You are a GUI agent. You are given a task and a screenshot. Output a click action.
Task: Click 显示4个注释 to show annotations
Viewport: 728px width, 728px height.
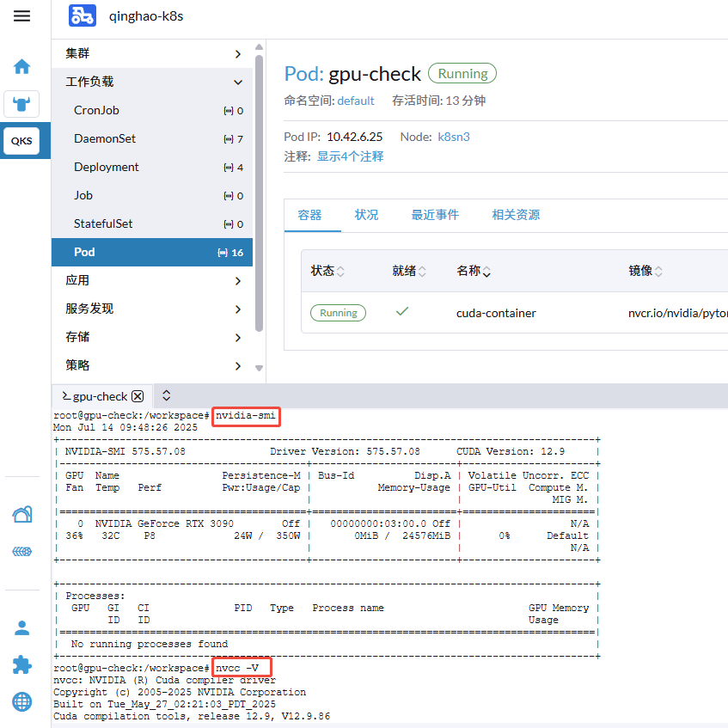tap(350, 156)
